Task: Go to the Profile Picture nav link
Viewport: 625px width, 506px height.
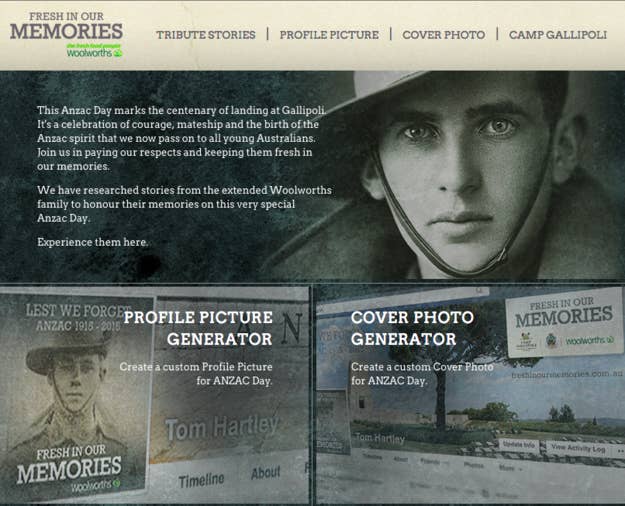Action: tap(329, 35)
